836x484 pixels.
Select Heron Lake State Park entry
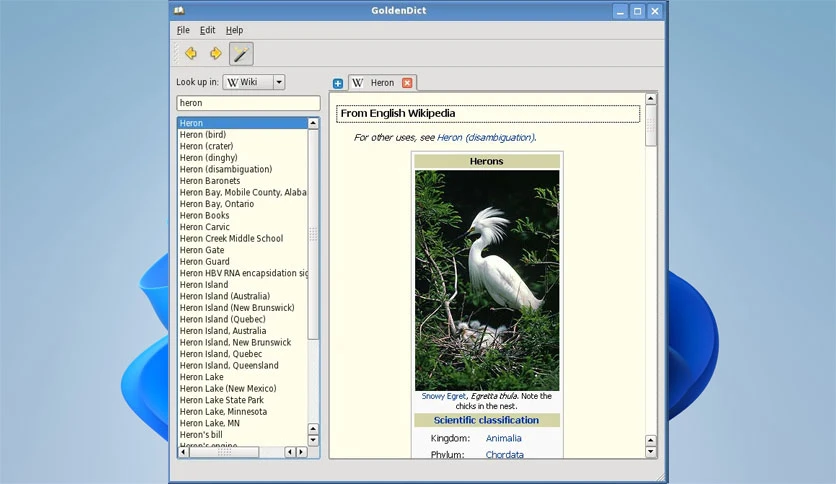point(243,400)
